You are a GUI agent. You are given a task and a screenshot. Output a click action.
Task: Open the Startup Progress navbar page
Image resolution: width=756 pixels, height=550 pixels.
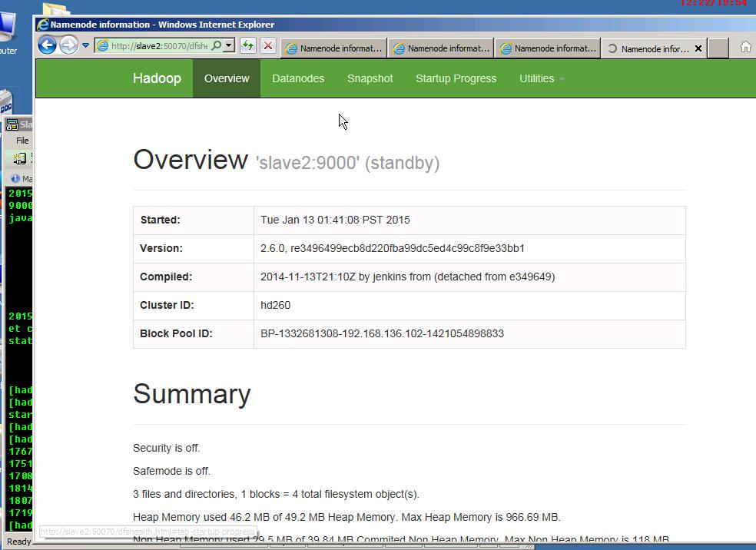pos(456,78)
